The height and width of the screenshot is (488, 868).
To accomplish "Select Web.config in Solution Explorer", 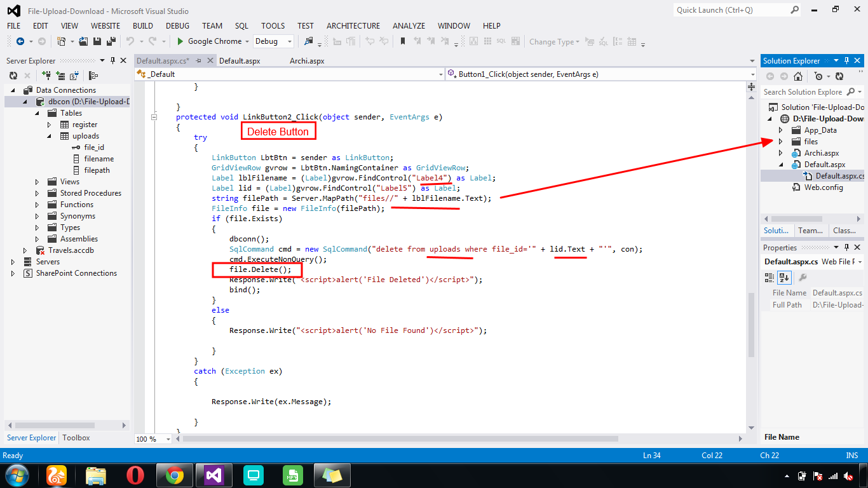I will coord(824,187).
